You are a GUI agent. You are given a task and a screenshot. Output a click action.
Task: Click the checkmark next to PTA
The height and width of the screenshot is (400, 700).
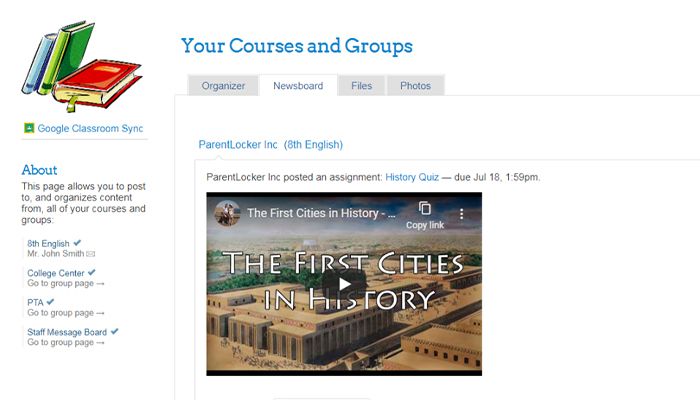tap(50, 301)
